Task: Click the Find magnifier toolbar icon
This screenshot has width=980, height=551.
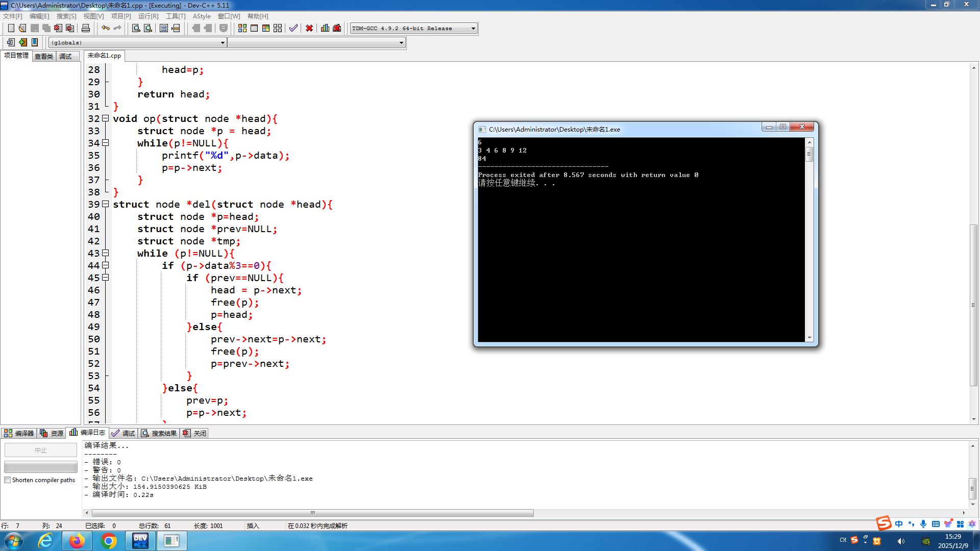Action: tap(136, 28)
